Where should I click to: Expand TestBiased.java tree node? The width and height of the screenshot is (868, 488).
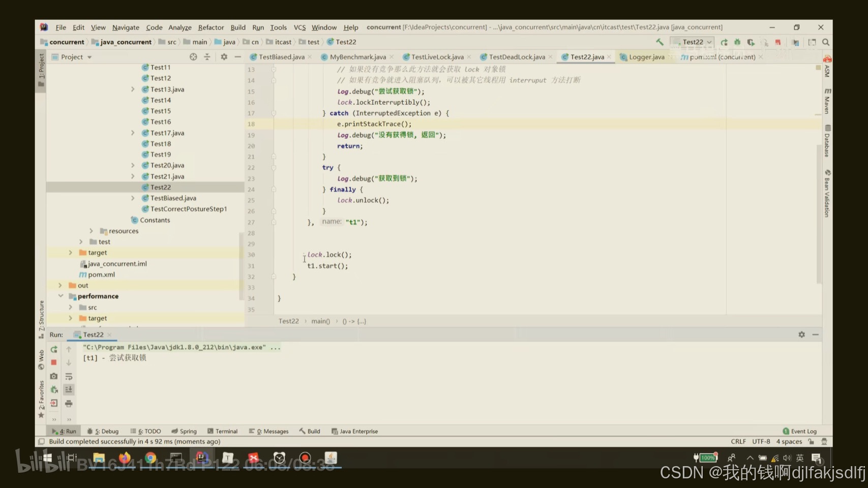click(133, 198)
